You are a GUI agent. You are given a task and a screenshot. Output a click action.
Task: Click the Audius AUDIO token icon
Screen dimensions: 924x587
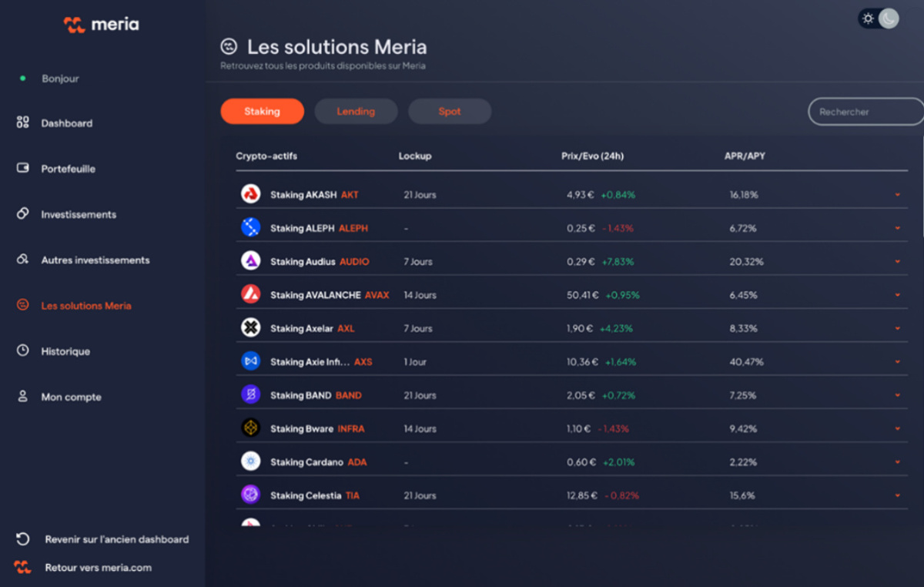pyautogui.click(x=250, y=261)
